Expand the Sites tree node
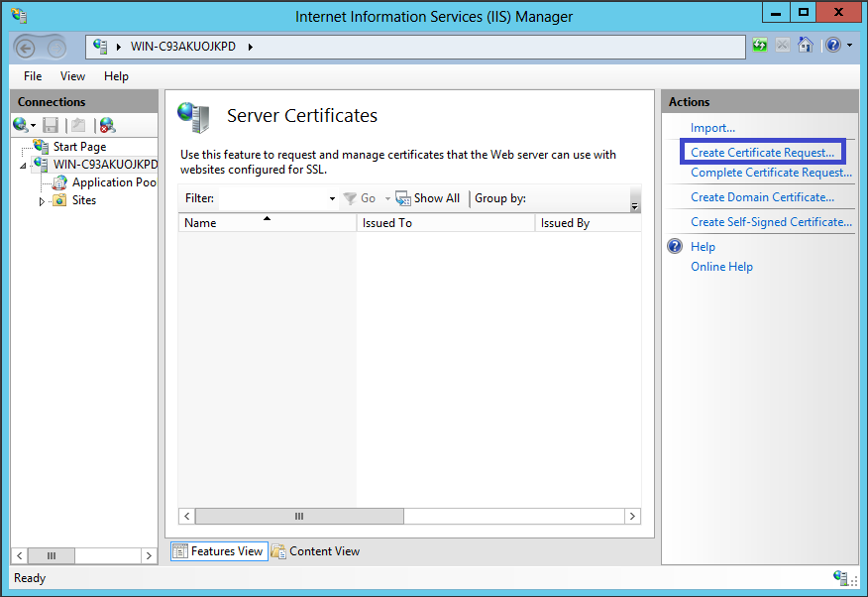Image resolution: width=868 pixels, height=597 pixels. [x=42, y=201]
